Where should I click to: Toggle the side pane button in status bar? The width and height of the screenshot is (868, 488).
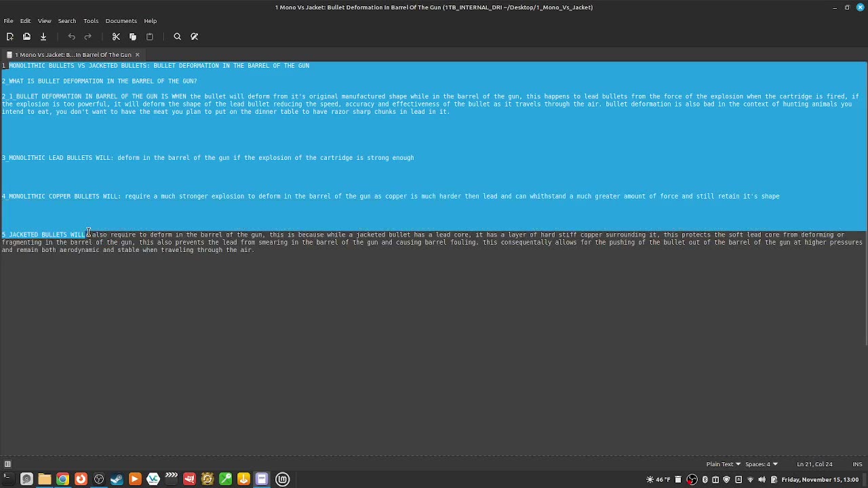(7, 464)
